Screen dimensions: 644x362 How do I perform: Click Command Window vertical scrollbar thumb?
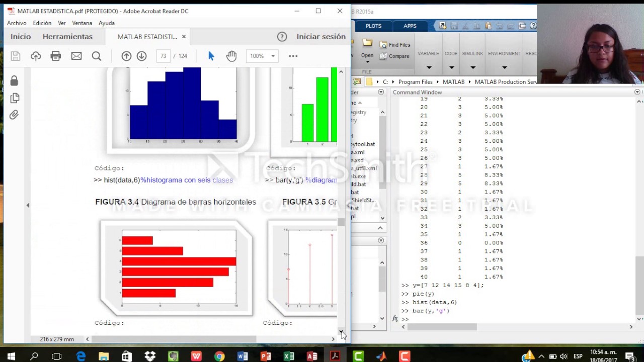pos(639,285)
